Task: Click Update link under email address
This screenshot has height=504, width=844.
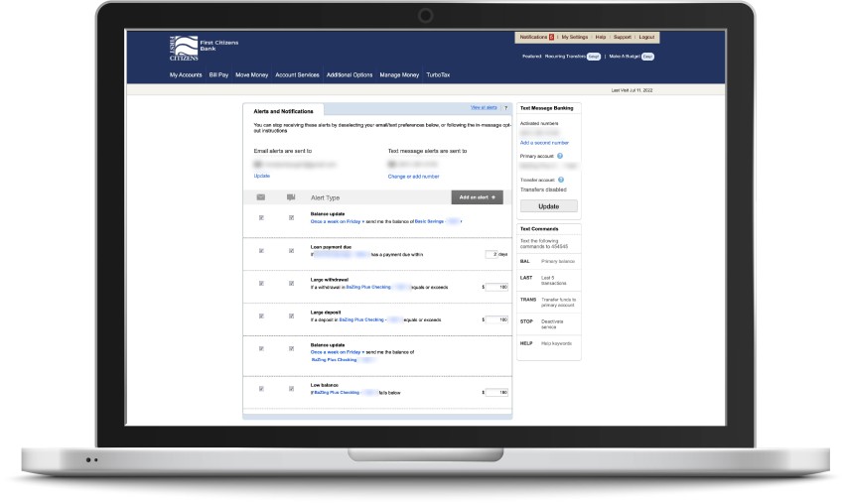Action: pos(261,176)
